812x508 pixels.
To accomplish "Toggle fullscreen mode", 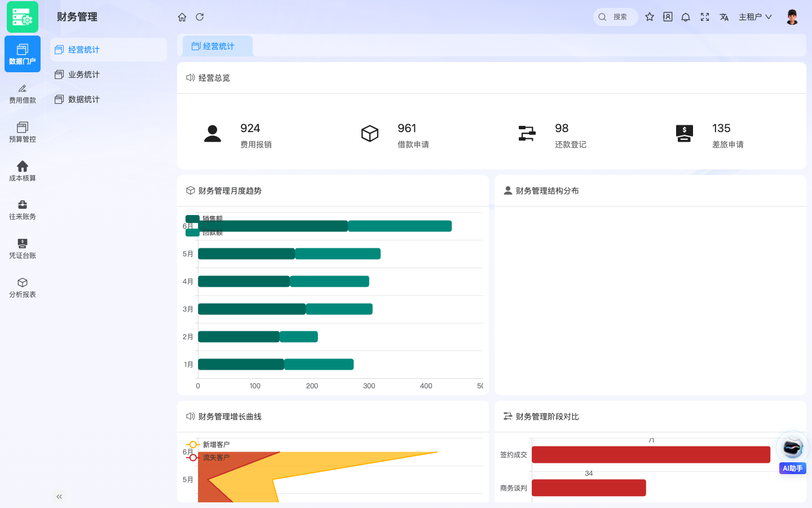I will pyautogui.click(x=705, y=17).
